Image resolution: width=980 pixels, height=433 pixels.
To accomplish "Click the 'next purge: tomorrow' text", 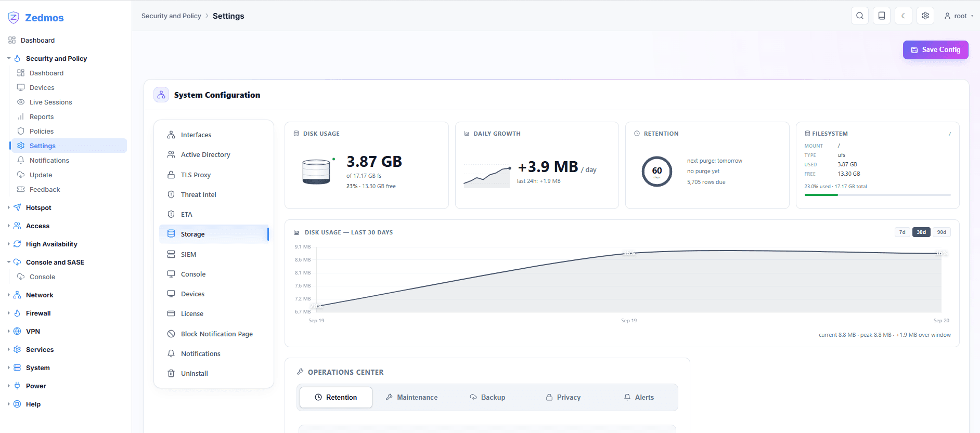I will coord(715,161).
